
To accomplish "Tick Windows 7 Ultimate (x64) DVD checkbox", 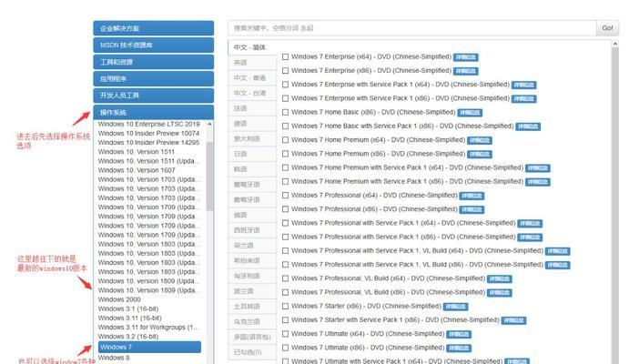I will pos(285,334).
